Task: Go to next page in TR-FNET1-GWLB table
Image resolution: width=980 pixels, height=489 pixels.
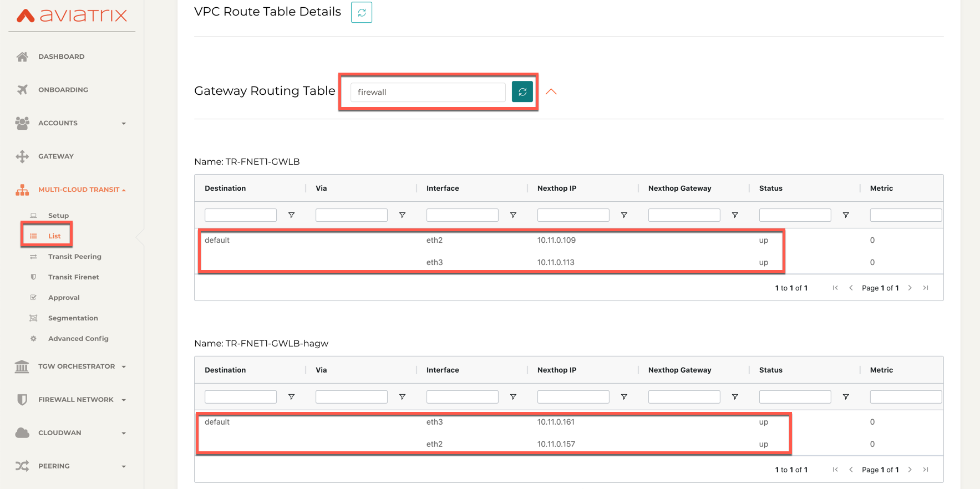Action: click(x=910, y=288)
